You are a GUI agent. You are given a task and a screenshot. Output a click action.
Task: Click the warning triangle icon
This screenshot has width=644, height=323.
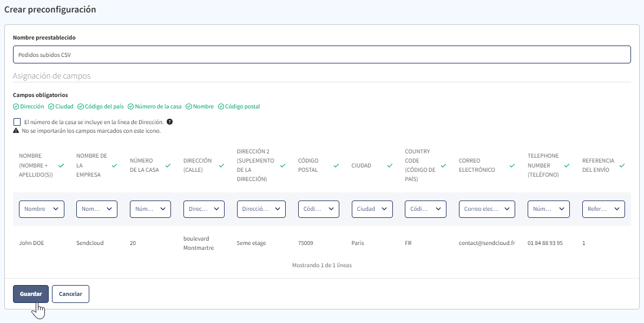16,131
